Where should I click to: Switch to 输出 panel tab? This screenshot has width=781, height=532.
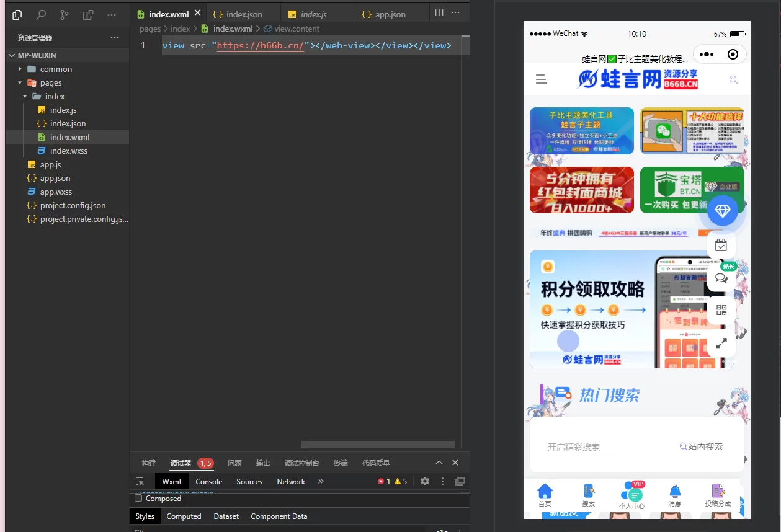(263, 463)
